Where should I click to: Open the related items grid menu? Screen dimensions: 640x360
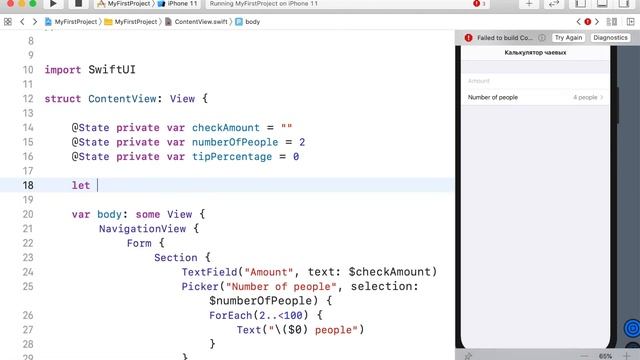point(8,22)
